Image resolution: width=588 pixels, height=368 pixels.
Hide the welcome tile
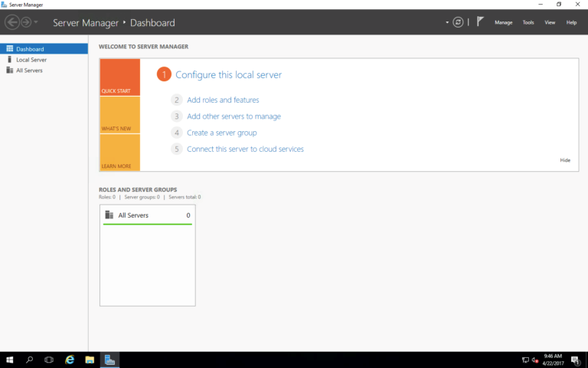click(x=565, y=160)
